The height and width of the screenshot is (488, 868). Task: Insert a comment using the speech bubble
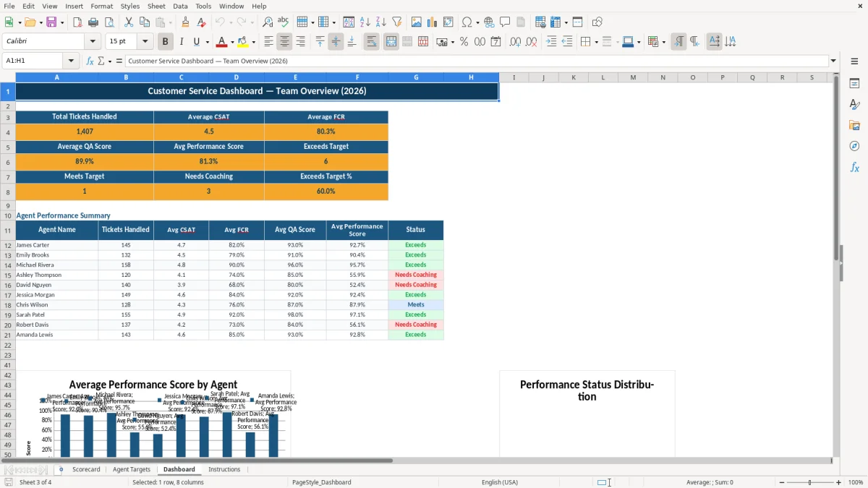505,22
